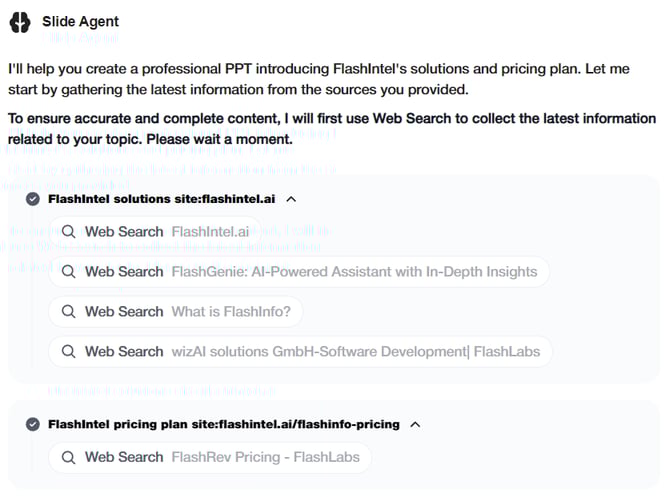This screenshot has height=497, width=670.
Task: Open the FlashGenie AI-Powered Assistant result
Action: (354, 272)
